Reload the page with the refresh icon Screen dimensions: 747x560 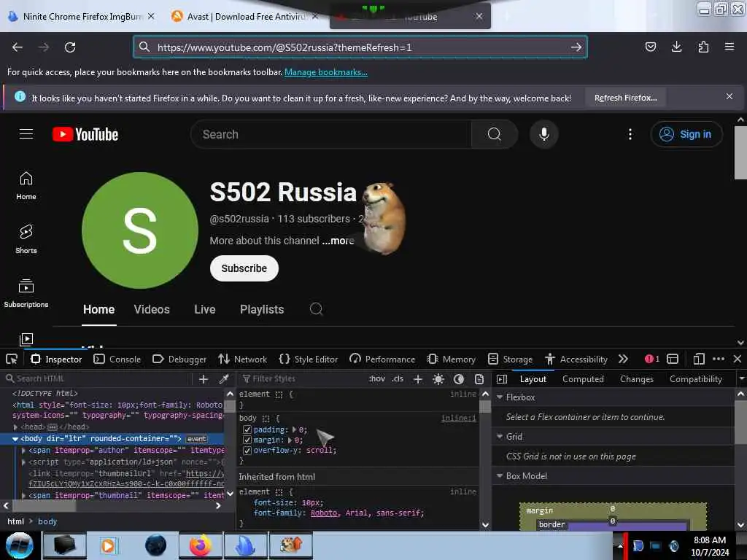pyautogui.click(x=70, y=47)
